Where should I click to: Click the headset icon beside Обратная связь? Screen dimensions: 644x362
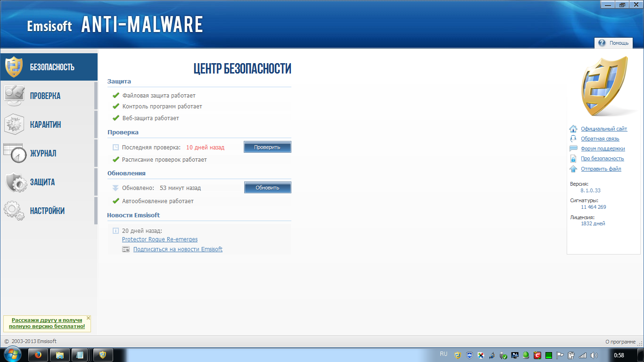pos(573,139)
